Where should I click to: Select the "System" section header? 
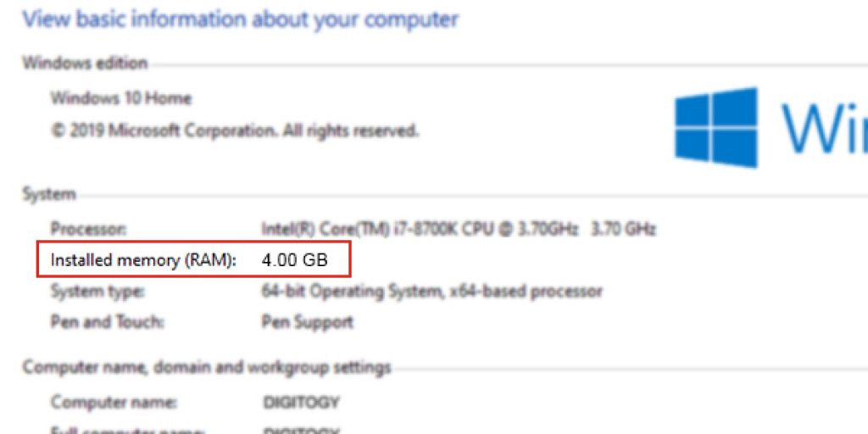pos(48,194)
